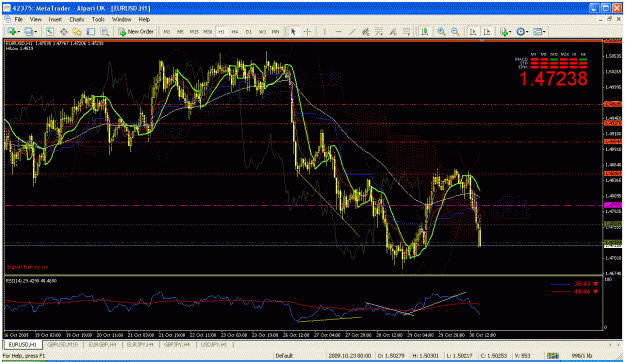Click the Indicators list icon
Viewport: 625px width, 362px height.
click(504, 31)
